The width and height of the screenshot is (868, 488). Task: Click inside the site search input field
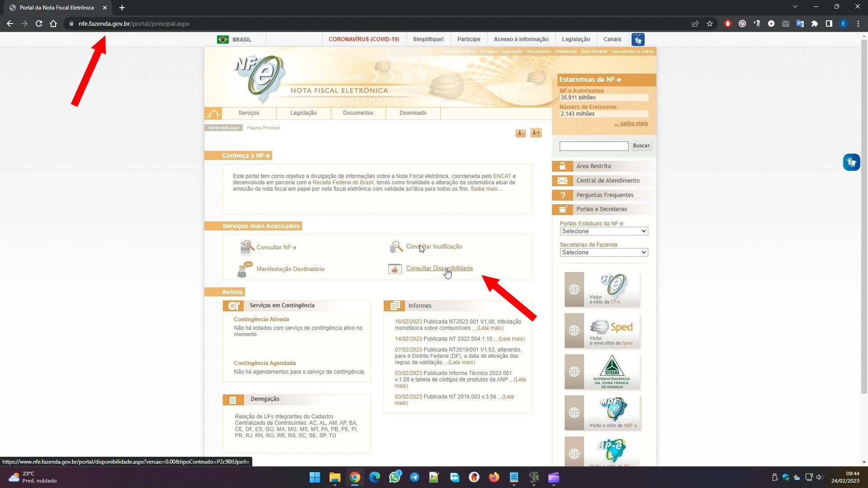tap(594, 146)
